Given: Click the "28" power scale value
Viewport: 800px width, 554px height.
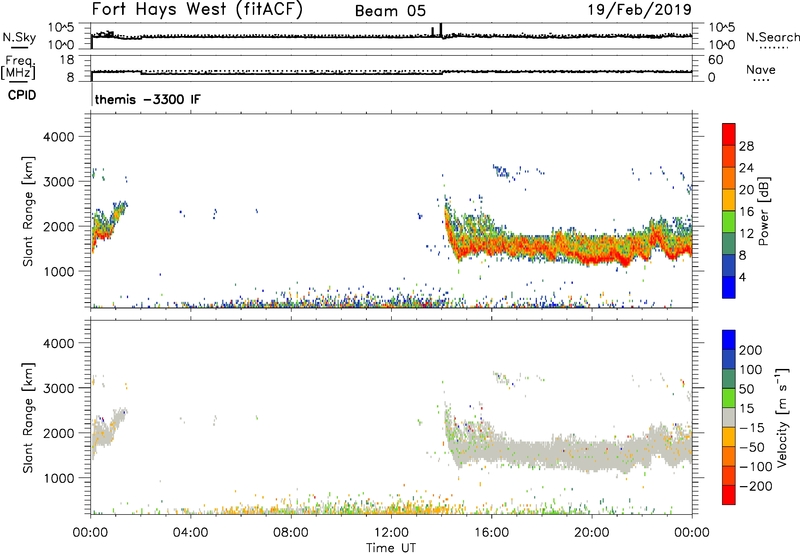Looking at the screenshot, I should (x=746, y=146).
